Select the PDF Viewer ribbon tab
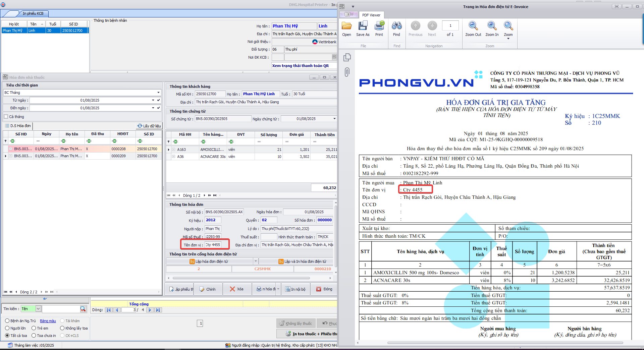The width and height of the screenshot is (644, 350). coord(371,15)
